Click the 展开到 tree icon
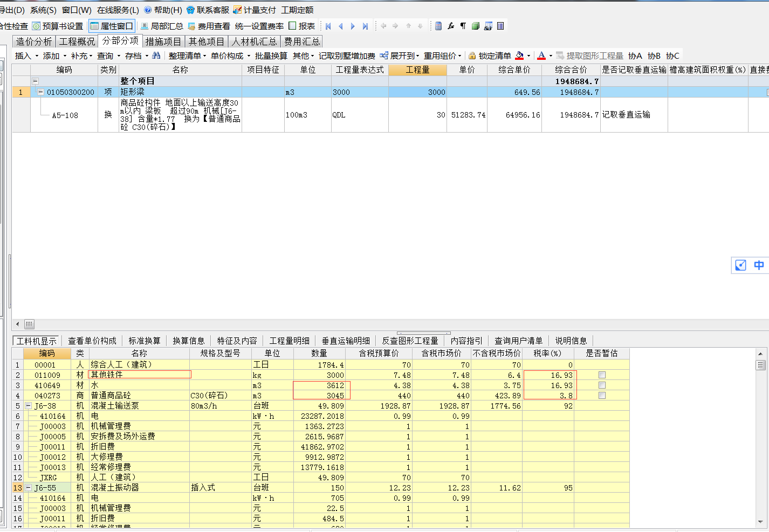The width and height of the screenshot is (769, 532). [x=384, y=56]
